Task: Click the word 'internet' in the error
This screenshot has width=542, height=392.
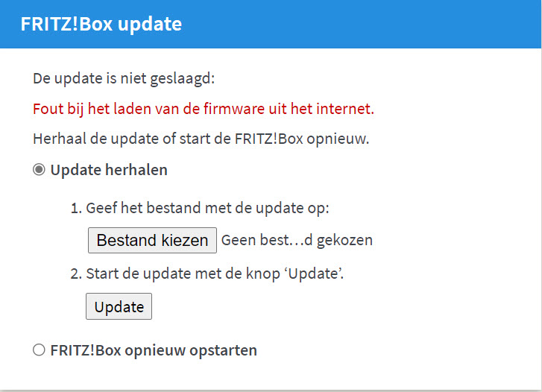Action: [345, 109]
